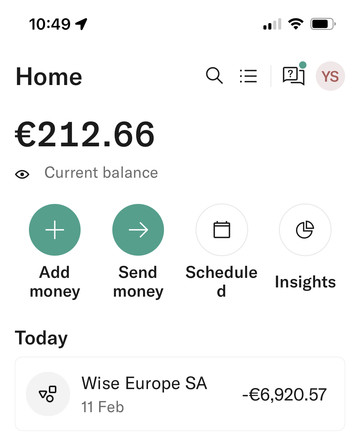Click the Send money label
Screen dimensions: 360x443
point(138,282)
